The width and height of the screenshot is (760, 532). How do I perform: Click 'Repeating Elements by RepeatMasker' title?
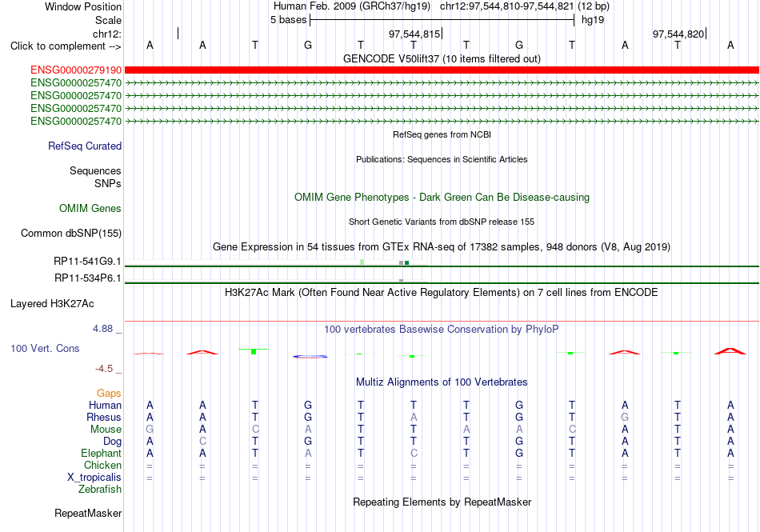[442, 502]
